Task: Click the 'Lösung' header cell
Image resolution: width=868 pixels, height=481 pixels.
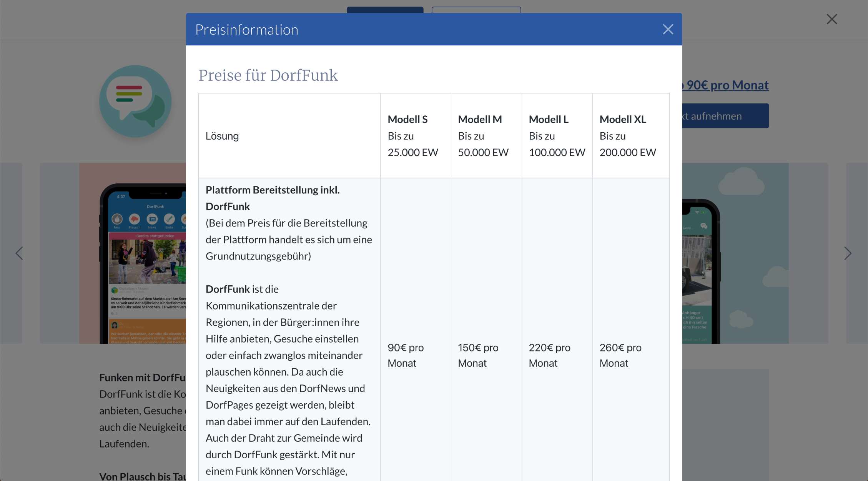Action: click(289, 136)
